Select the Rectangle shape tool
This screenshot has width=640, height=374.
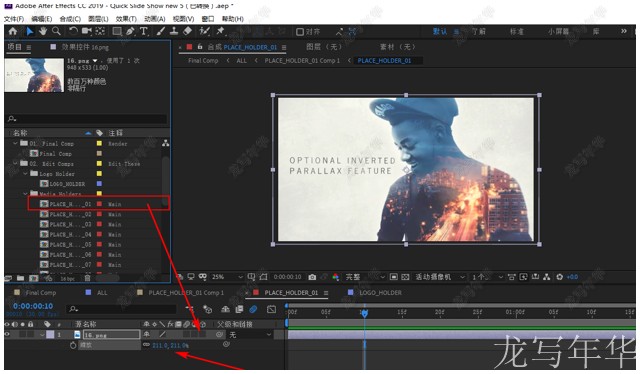(117, 31)
